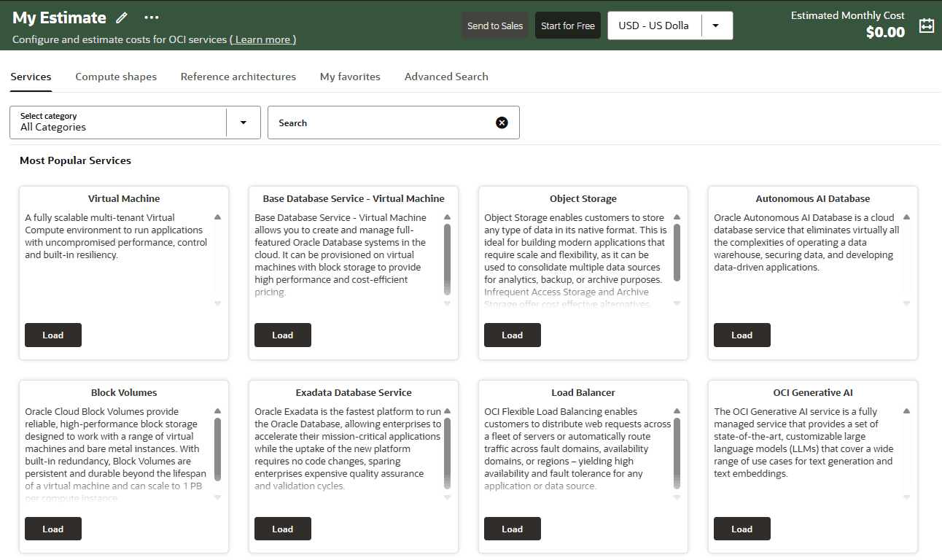Click the Object Storage card title

[583, 198]
